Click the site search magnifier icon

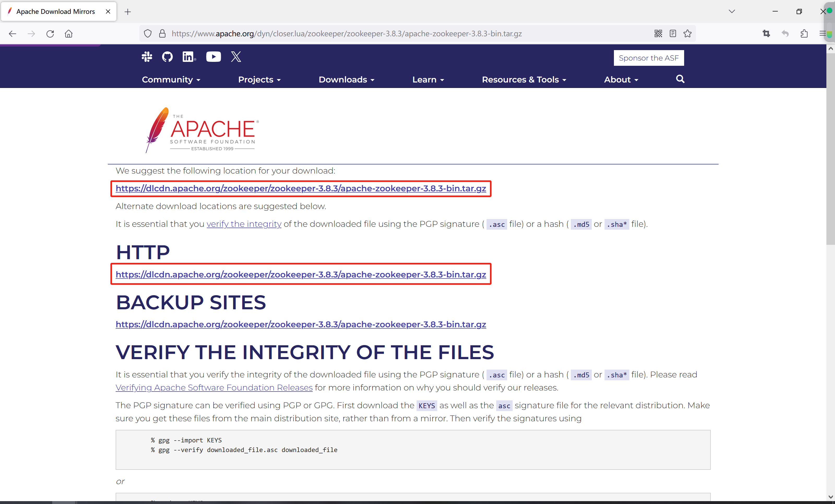(680, 79)
